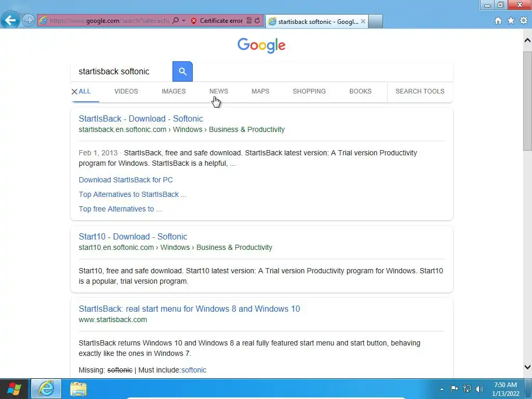Open Top free Alternatives to sitelink

(x=120, y=209)
